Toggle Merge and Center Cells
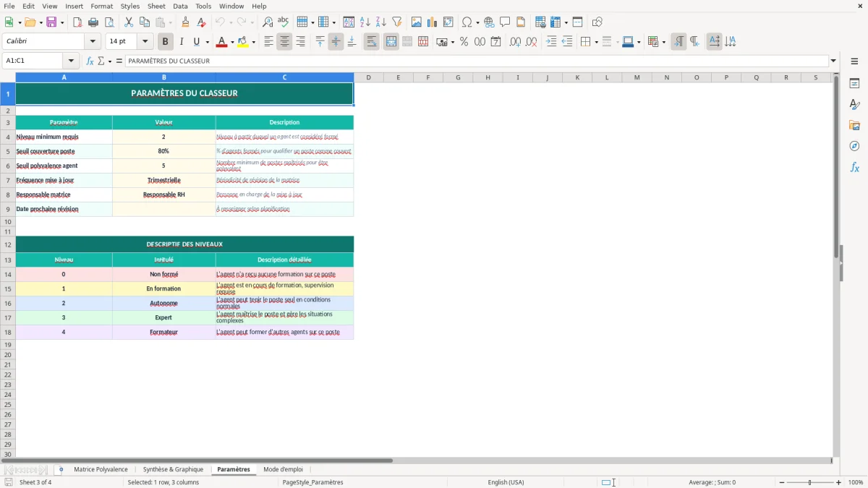Screen dimensions: 868x488 391,42
